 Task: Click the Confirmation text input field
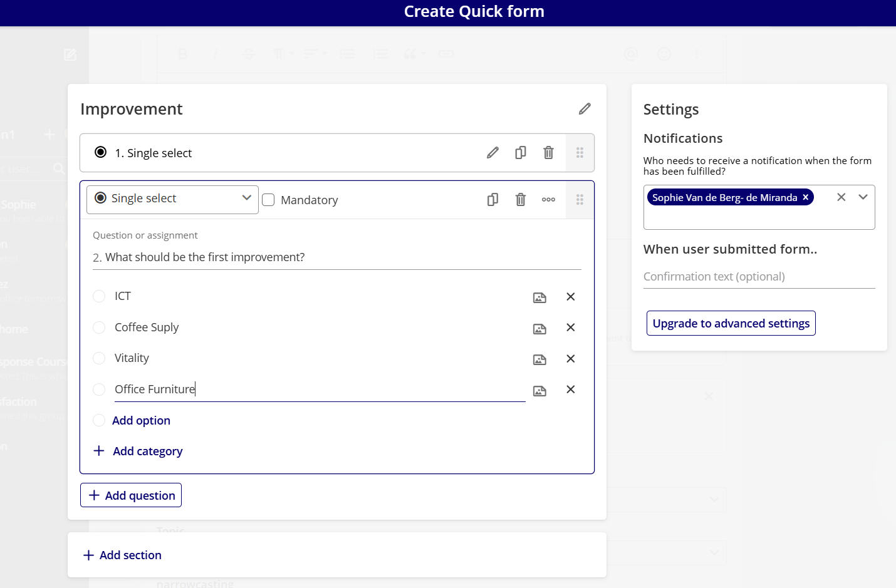(759, 277)
